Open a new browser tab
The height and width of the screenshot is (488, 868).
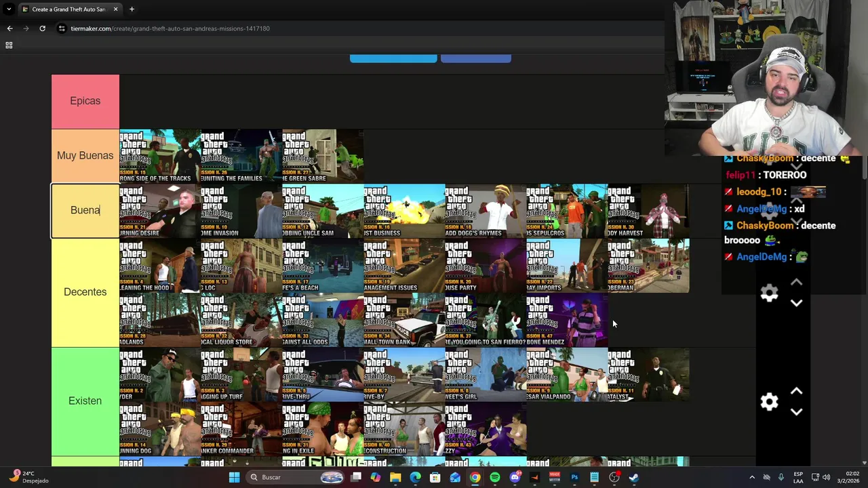pos(132,9)
